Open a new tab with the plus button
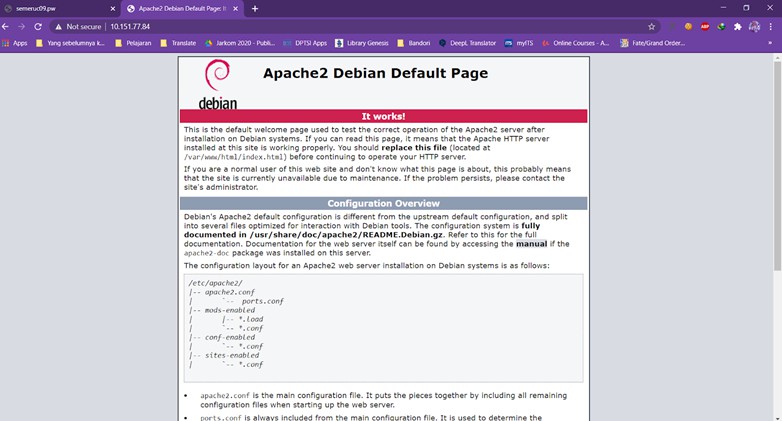 [255, 8]
